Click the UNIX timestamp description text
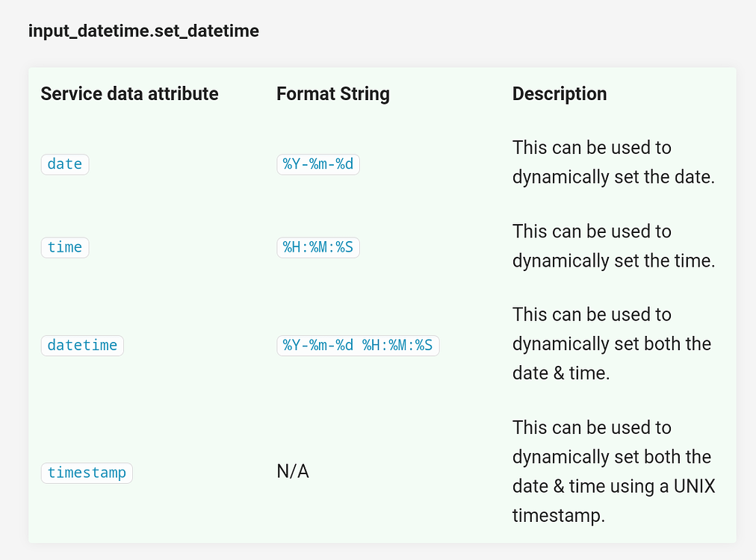Viewport: 756px width, 560px height. pyautogui.click(x=614, y=471)
